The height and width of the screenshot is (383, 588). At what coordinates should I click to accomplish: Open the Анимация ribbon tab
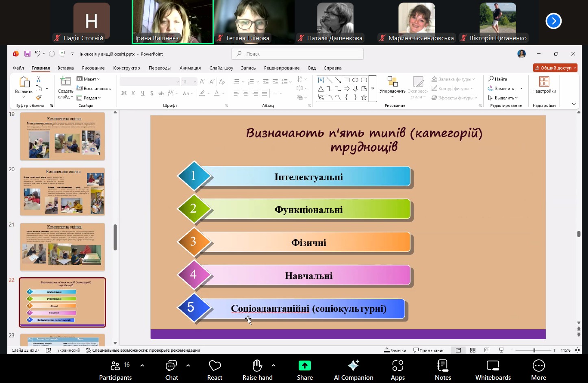point(190,68)
